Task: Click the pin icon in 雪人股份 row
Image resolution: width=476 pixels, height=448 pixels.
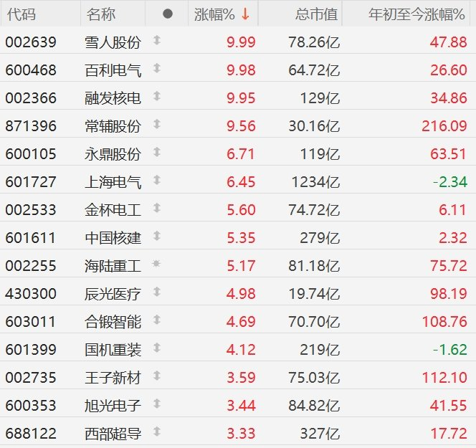Action: click(157, 40)
